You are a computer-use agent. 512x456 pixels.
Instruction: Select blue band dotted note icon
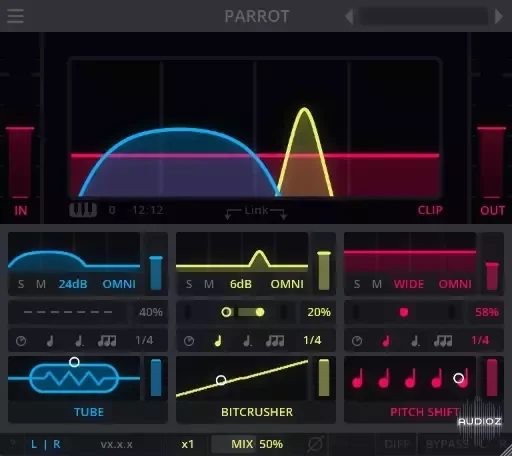(x=79, y=341)
